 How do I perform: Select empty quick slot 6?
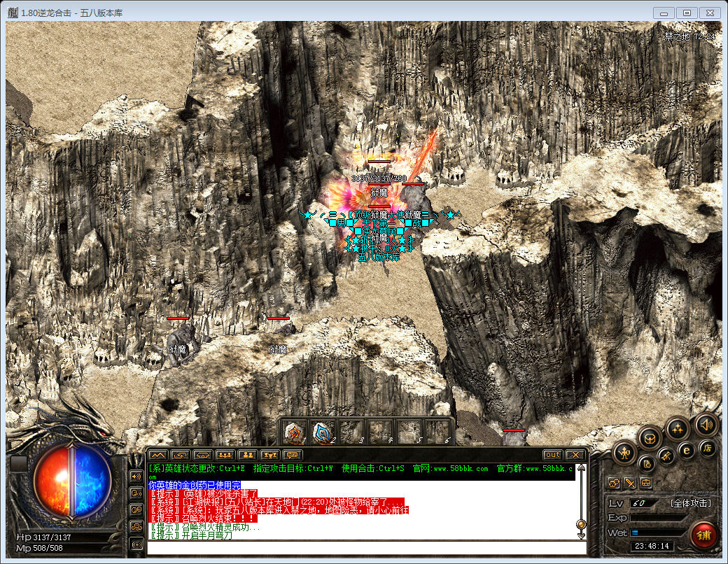[438, 432]
